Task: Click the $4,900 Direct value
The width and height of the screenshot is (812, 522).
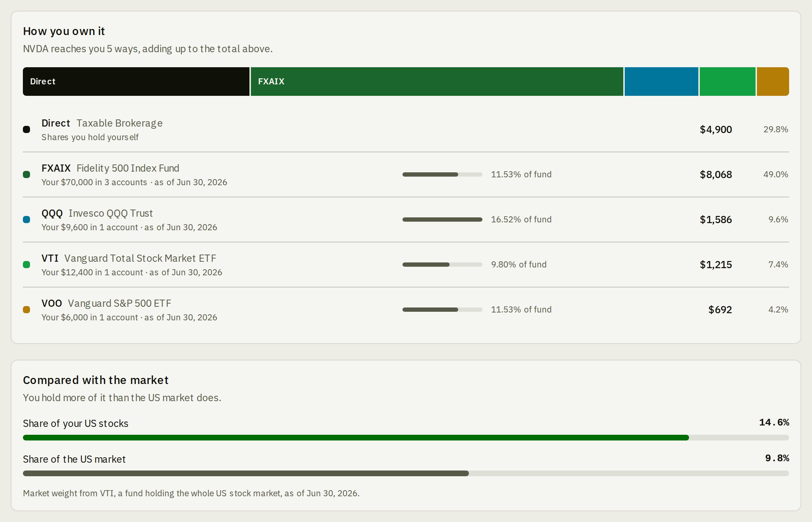Action: tap(716, 129)
